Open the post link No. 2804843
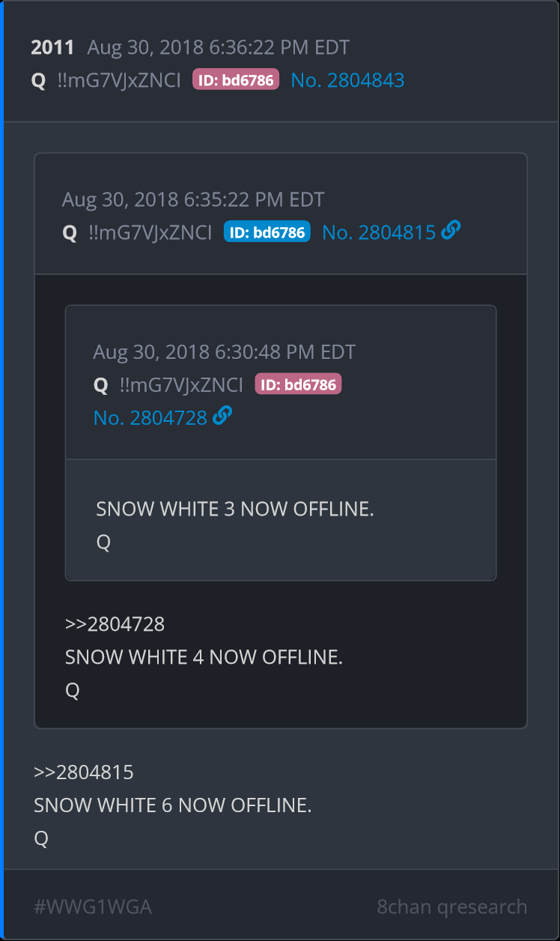This screenshot has height=941, width=560. click(347, 80)
